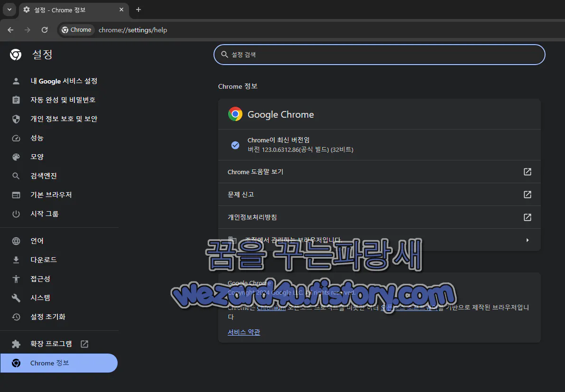565x392 pixels.
Task: Click the Chrome site info chip
Action: coord(76,30)
